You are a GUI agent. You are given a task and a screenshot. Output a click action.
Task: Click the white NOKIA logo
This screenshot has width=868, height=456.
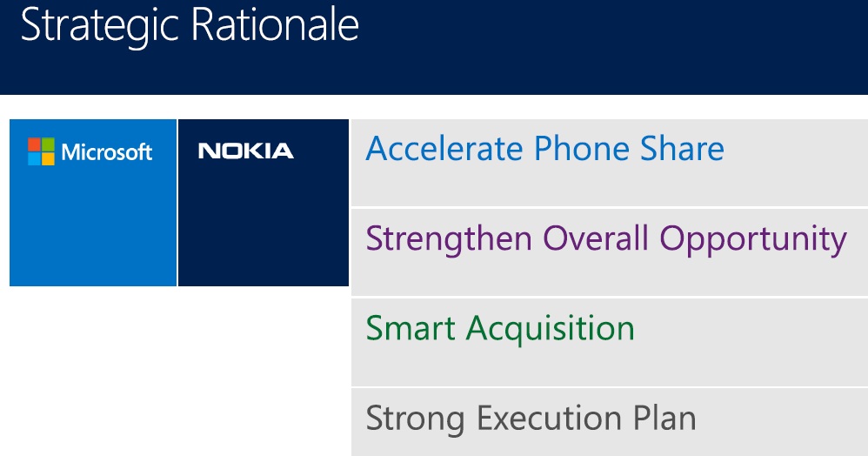coord(246,152)
